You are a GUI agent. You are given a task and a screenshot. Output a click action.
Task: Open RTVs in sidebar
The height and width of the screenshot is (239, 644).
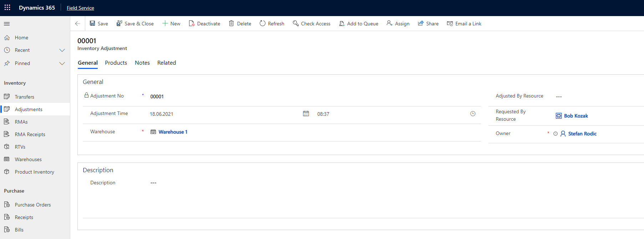pos(35,147)
